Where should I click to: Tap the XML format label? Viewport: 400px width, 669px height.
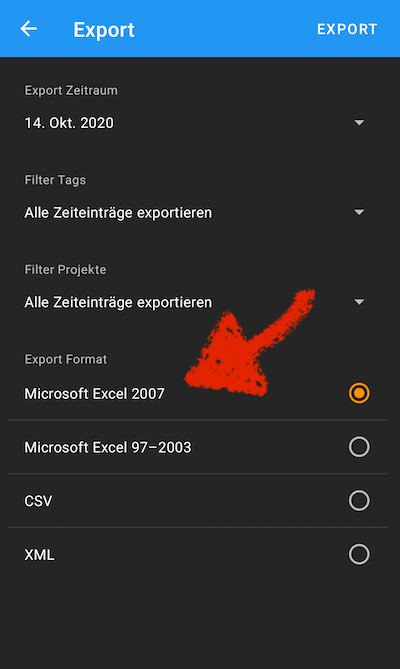coord(39,555)
